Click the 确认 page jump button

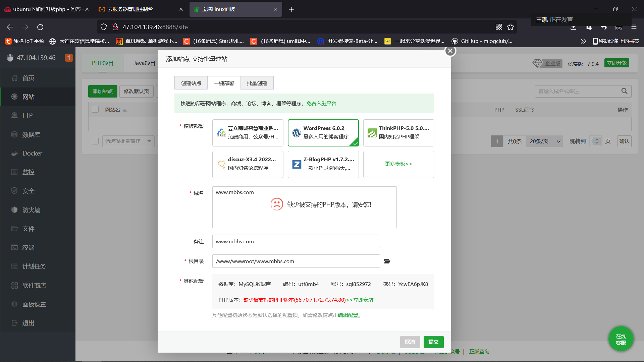pyautogui.click(x=624, y=141)
